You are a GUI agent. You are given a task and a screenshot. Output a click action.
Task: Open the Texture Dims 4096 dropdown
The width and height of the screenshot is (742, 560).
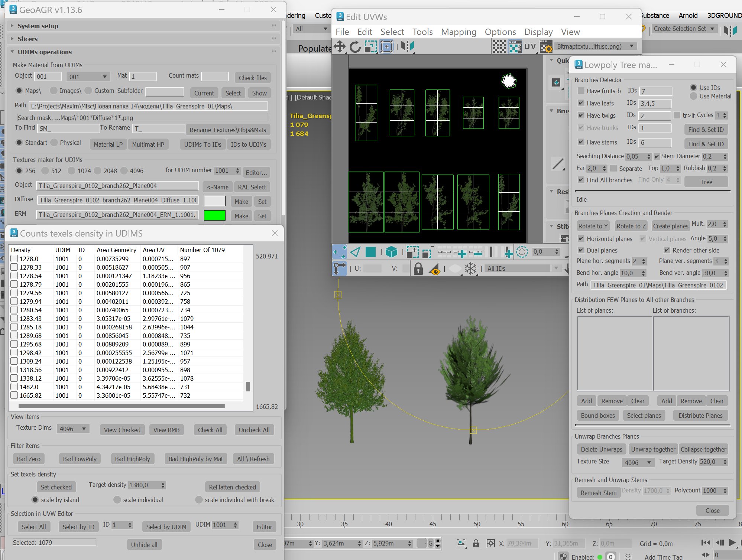coord(73,429)
